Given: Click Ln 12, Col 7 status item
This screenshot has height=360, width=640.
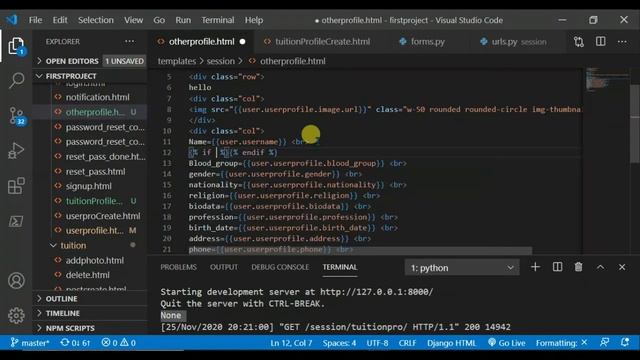Looking at the screenshot, I should 291,343.
